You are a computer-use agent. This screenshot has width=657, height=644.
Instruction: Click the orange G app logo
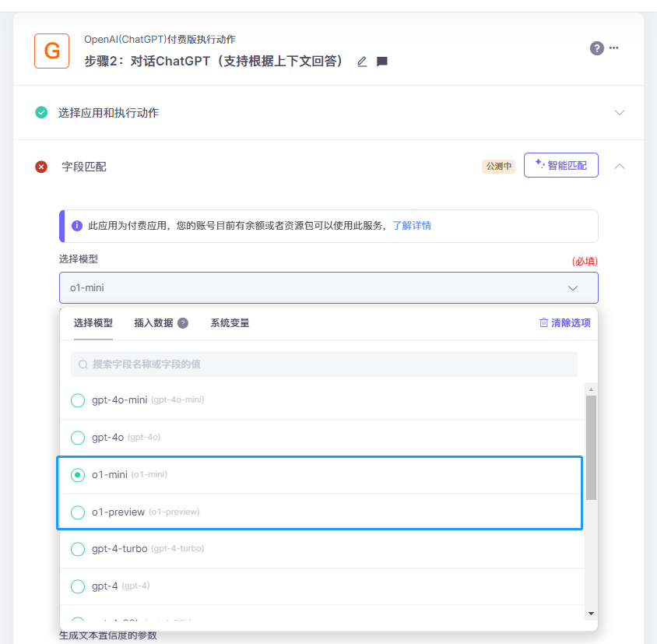[x=51, y=51]
